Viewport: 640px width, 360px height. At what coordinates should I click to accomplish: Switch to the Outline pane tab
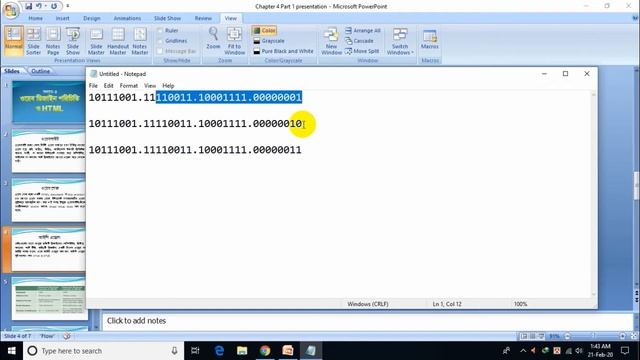[x=40, y=71]
